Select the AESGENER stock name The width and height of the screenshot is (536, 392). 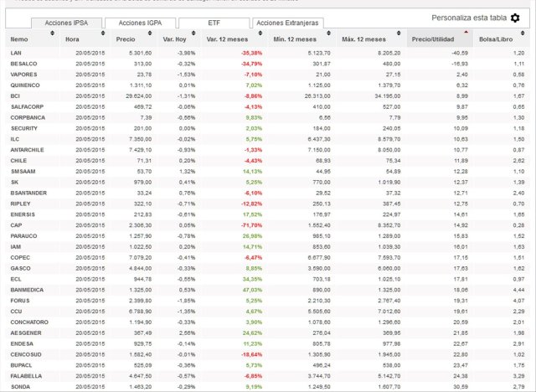click(x=26, y=333)
